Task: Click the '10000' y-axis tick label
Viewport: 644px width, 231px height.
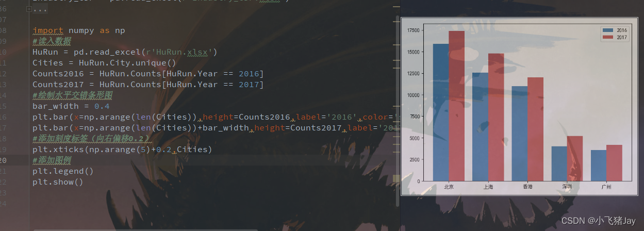Action: click(414, 95)
